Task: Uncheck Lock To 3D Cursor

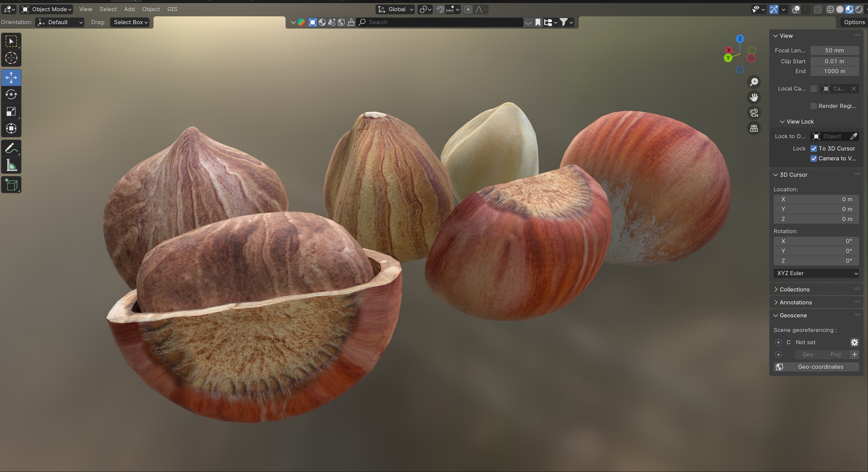Action: pyautogui.click(x=814, y=148)
